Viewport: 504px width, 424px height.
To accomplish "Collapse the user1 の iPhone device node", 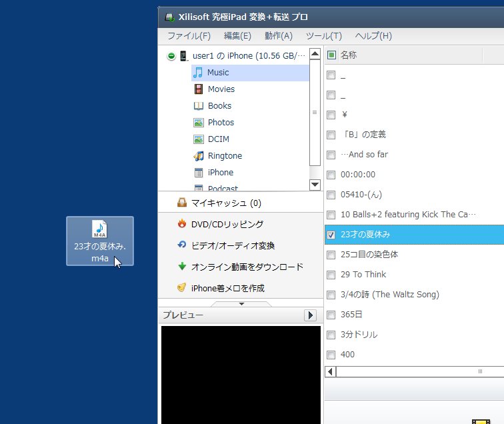I will pyautogui.click(x=171, y=56).
